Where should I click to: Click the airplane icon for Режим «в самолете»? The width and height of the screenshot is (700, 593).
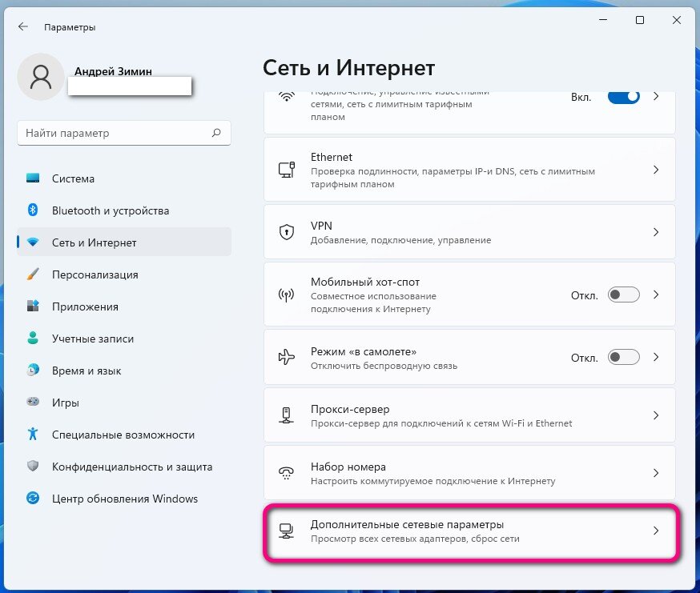pyautogui.click(x=287, y=357)
